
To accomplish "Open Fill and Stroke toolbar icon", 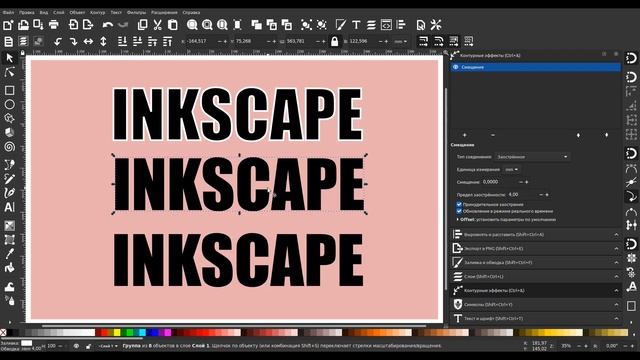I will (x=341, y=25).
